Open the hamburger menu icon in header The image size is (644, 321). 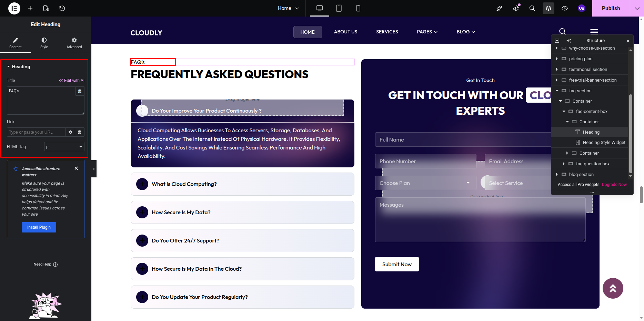(594, 31)
